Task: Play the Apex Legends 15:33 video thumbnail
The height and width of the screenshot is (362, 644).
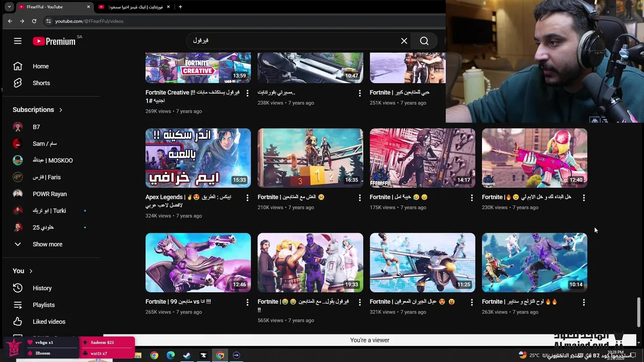Action: coord(198,158)
